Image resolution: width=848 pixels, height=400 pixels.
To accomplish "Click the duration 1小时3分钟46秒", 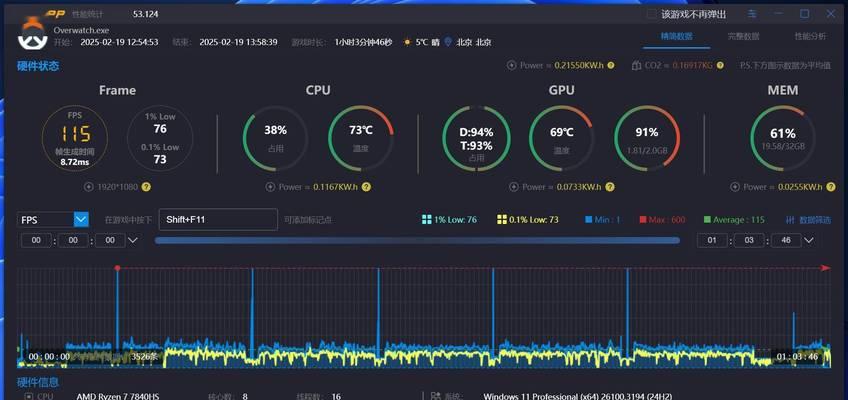I will point(363,42).
